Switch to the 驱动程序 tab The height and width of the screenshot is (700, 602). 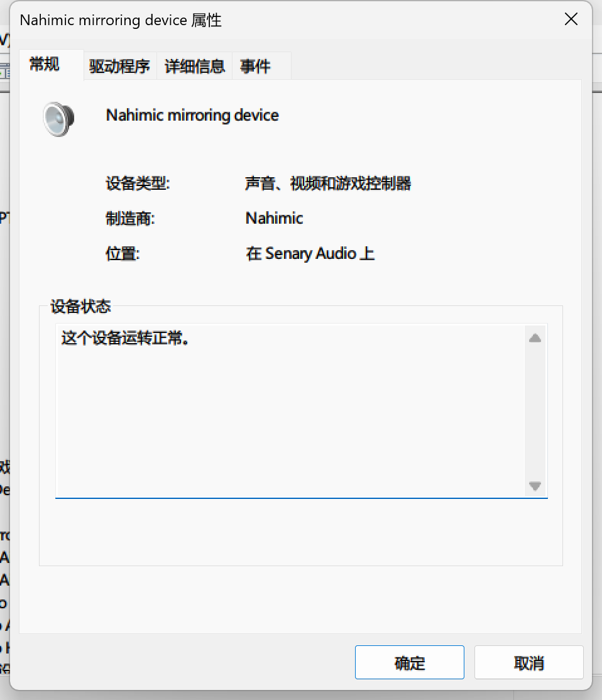click(119, 65)
